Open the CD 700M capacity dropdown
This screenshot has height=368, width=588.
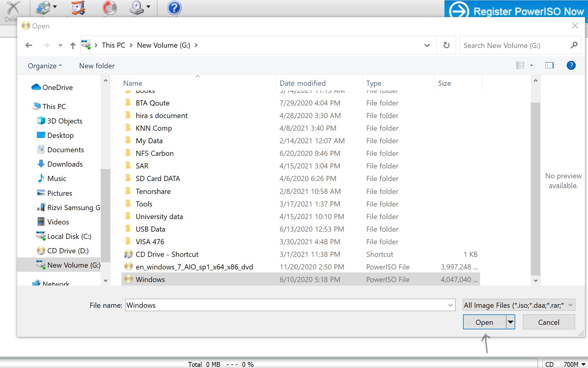(x=583, y=364)
